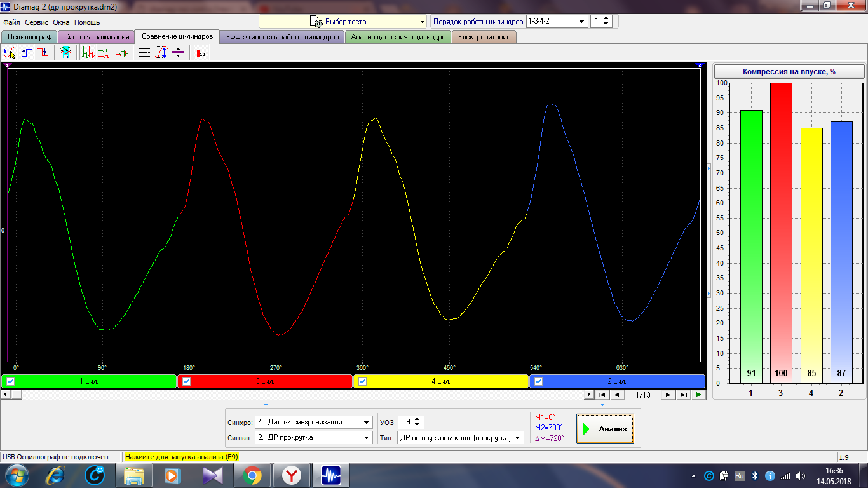Screen dimensions: 868x488
Task: Open Yandex Browser from the taskbar
Action: click(292, 475)
